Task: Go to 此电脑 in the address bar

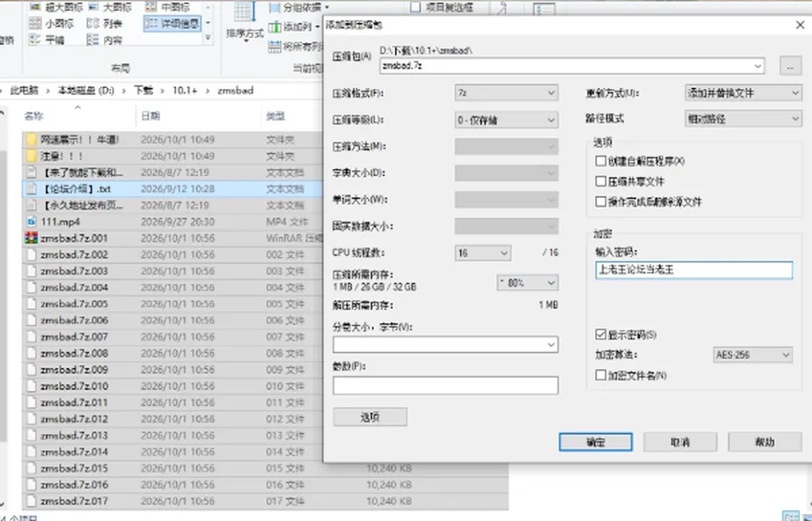Action: point(24,90)
